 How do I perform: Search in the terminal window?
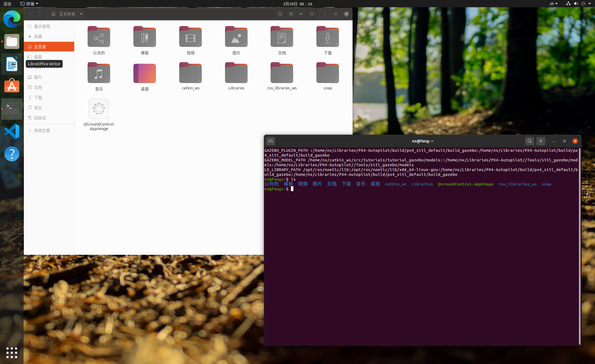(x=530, y=141)
